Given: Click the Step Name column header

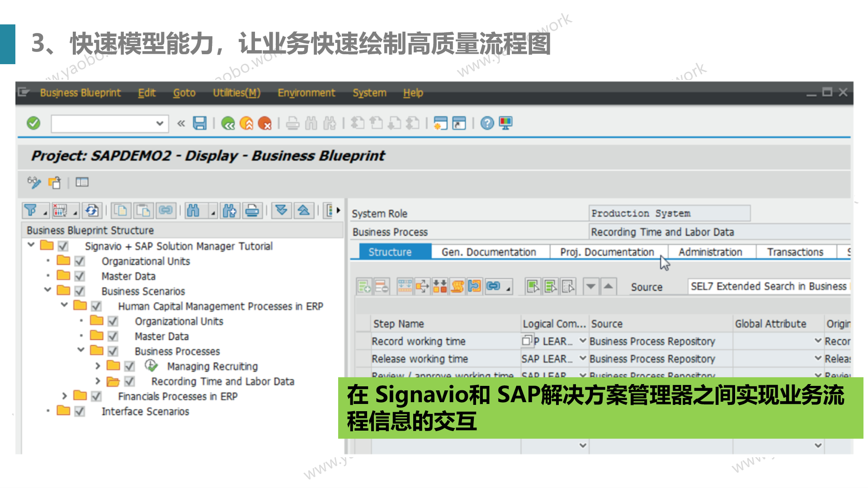Looking at the screenshot, I should (x=446, y=324).
